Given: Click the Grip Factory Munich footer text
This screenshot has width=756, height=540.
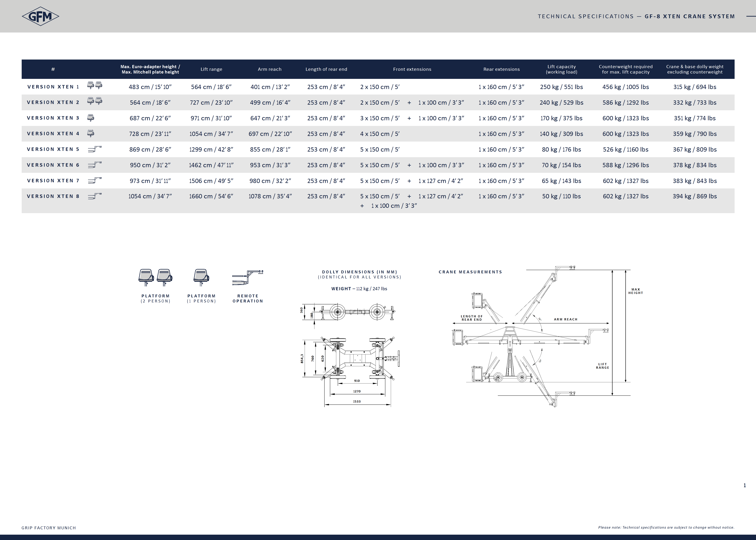Looking at the screenshot, I should tap(49, 528).
